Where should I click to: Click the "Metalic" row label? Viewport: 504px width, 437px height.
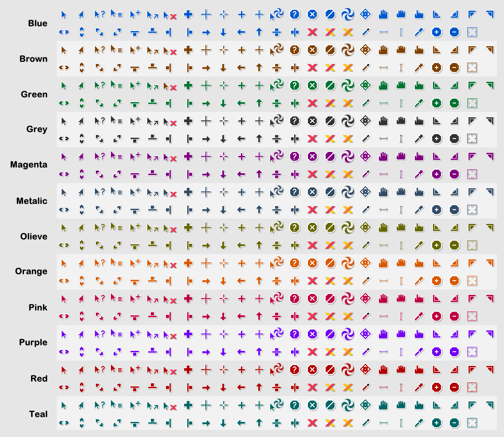click(x=32, y=201)
